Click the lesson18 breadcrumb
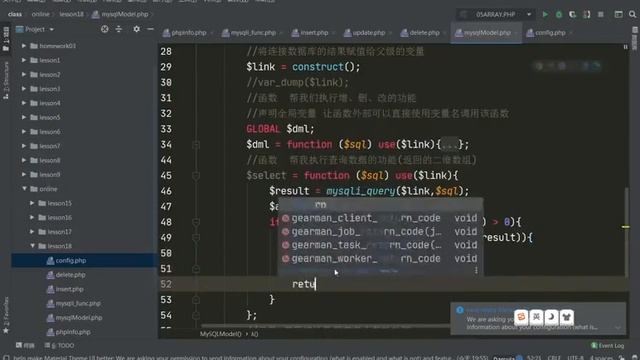Viewport: 640px width, 360px height. [x=71, y=14]
